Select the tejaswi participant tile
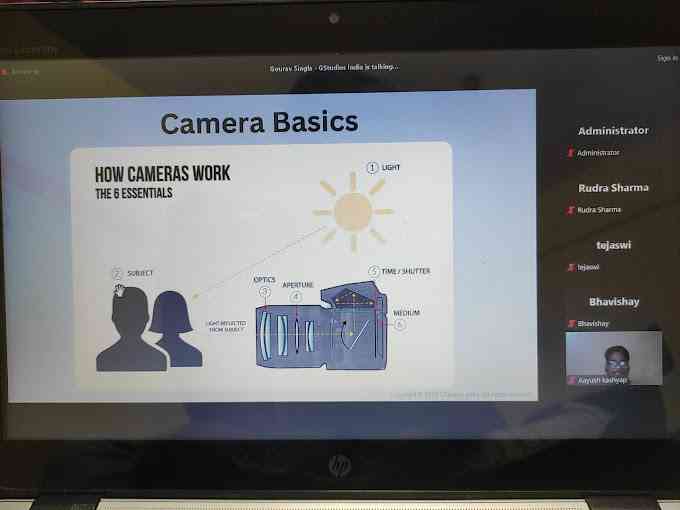The image size is (680, 510). (612, 245)
